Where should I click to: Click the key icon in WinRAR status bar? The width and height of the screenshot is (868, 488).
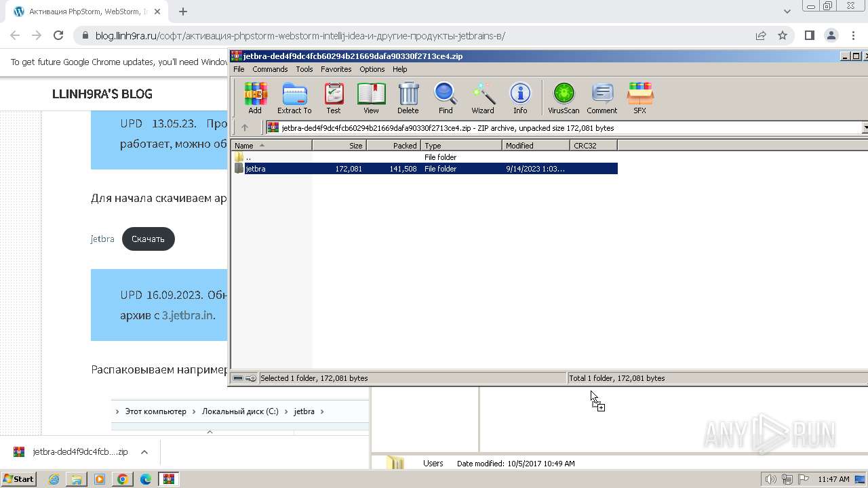pos(250,378)
